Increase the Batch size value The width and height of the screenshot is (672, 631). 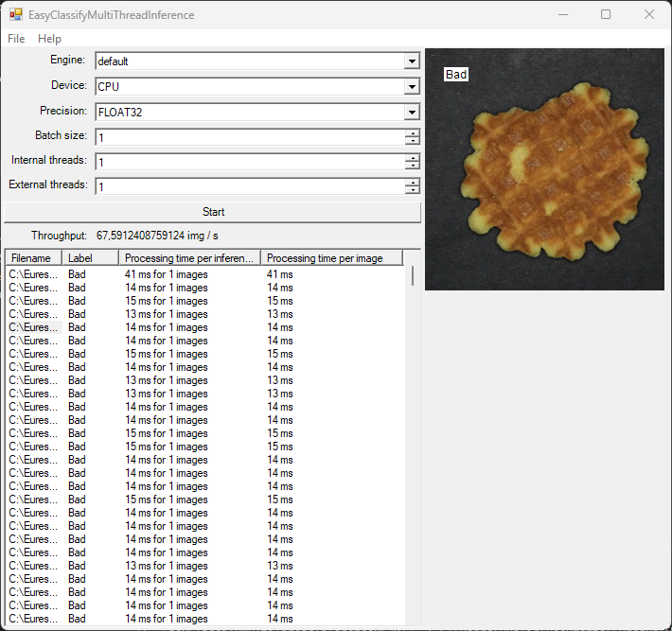point(413,133)
